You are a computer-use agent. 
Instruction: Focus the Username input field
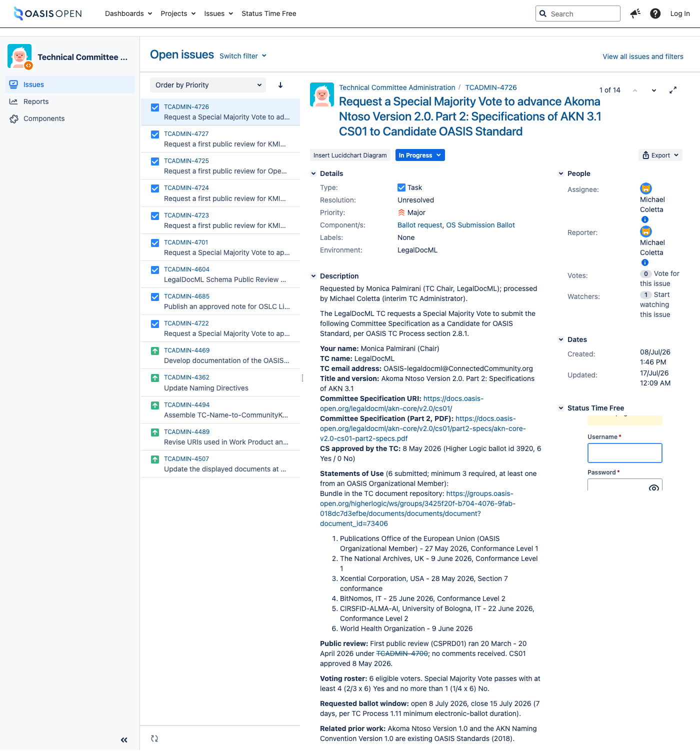coord(625,453)
